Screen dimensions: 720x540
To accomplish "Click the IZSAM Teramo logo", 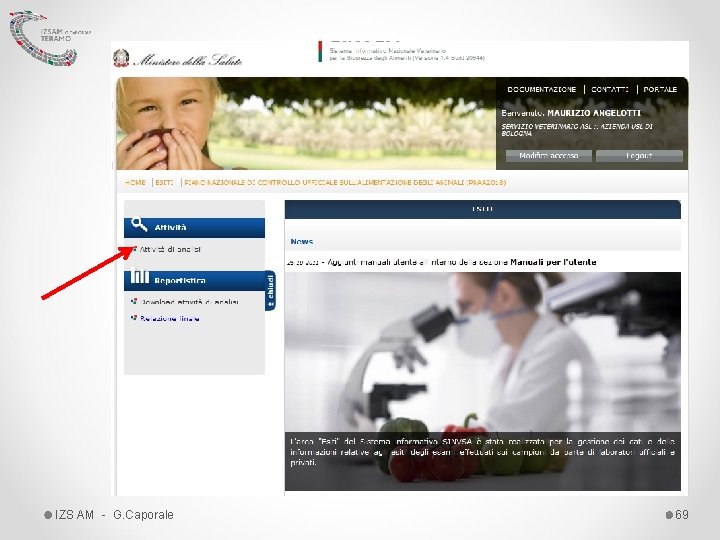I will [50, 39].
